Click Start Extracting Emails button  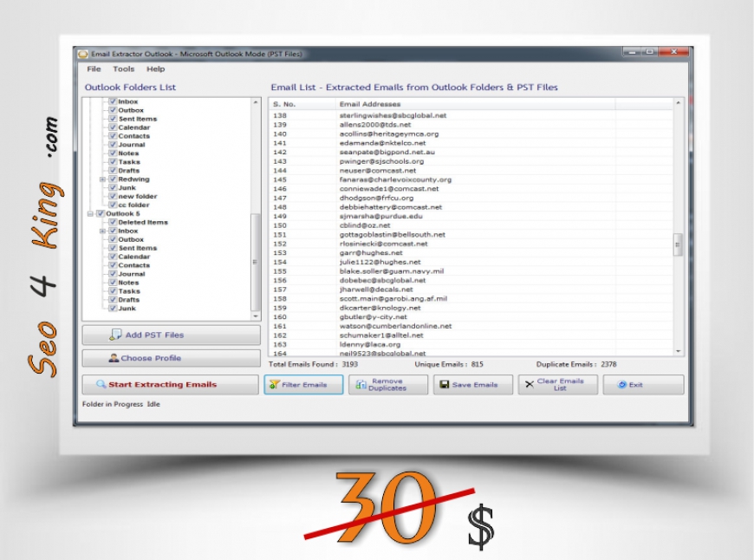[170, 384]
